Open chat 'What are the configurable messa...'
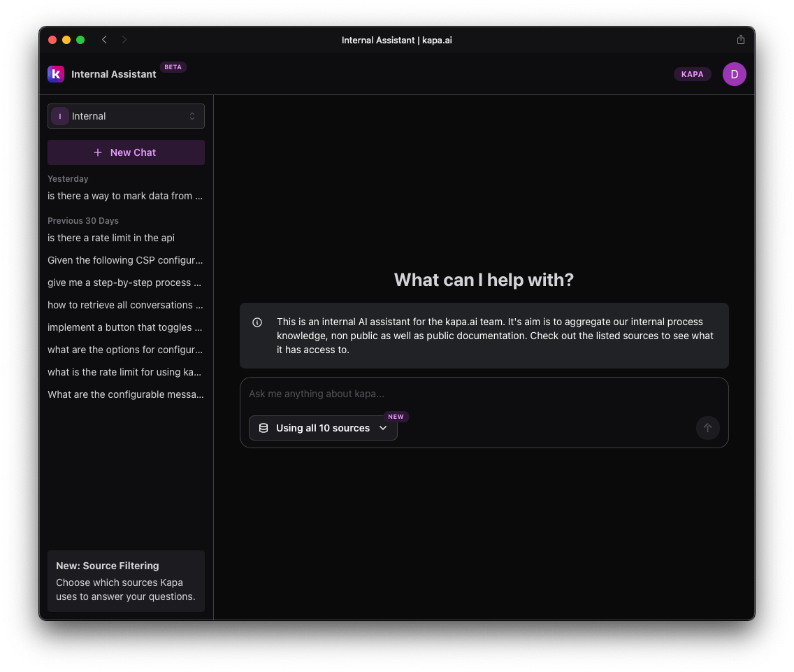Image resolution: width=794 pixels, height=672 pixels. (x=126, y=394)
